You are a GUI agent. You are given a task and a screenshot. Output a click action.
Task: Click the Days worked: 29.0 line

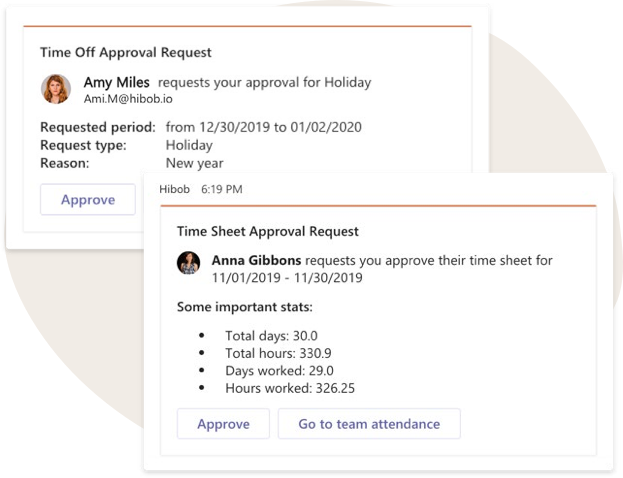(x=279, y=371)
